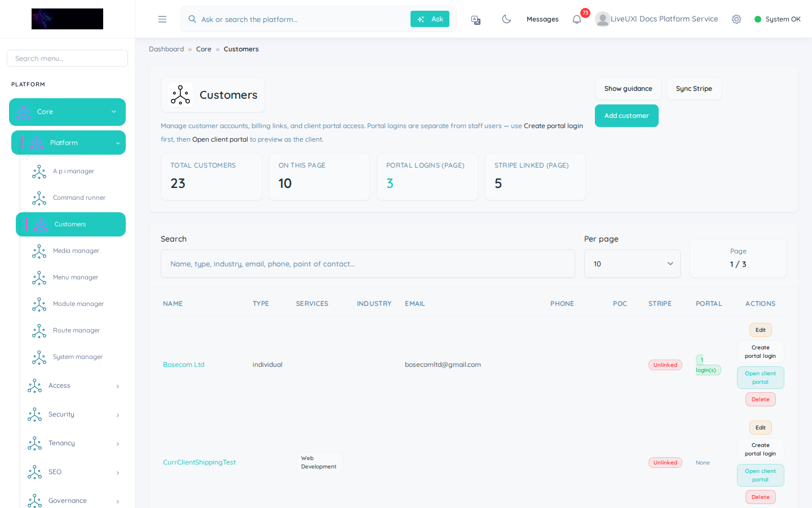Open the Bosecom Ltd customer link
The height and width of the screenshot is (508, 812).
click(184, 365)
